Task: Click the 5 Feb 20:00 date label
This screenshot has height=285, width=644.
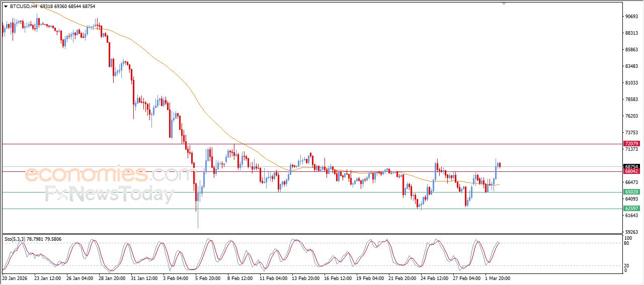Action: point(207,277)
